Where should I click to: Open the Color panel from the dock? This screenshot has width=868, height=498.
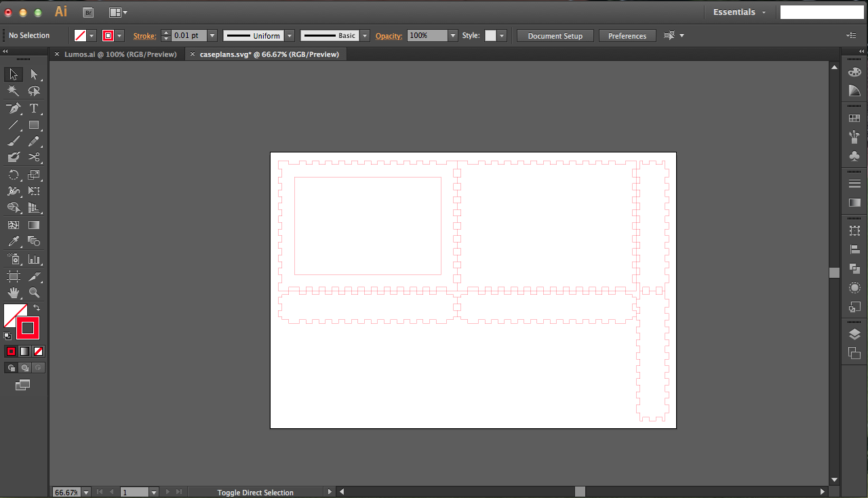tap(854, 72)
